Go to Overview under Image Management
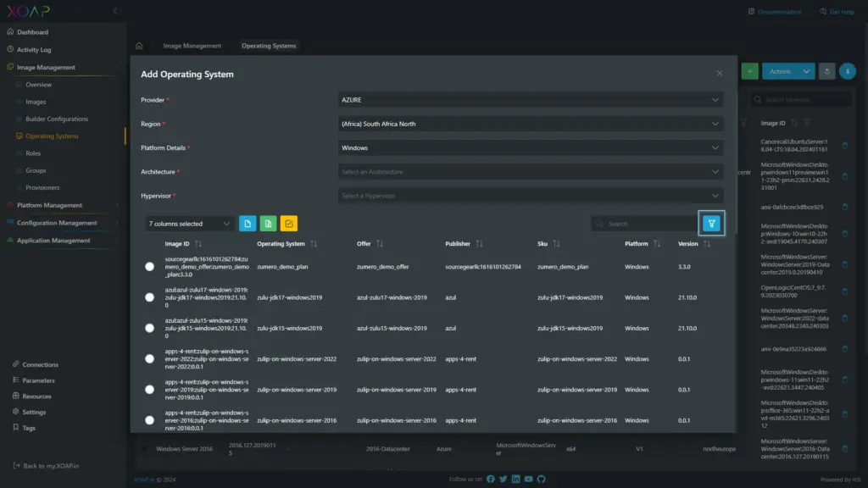This screenshot has height=488, width=868. (38, 85)
